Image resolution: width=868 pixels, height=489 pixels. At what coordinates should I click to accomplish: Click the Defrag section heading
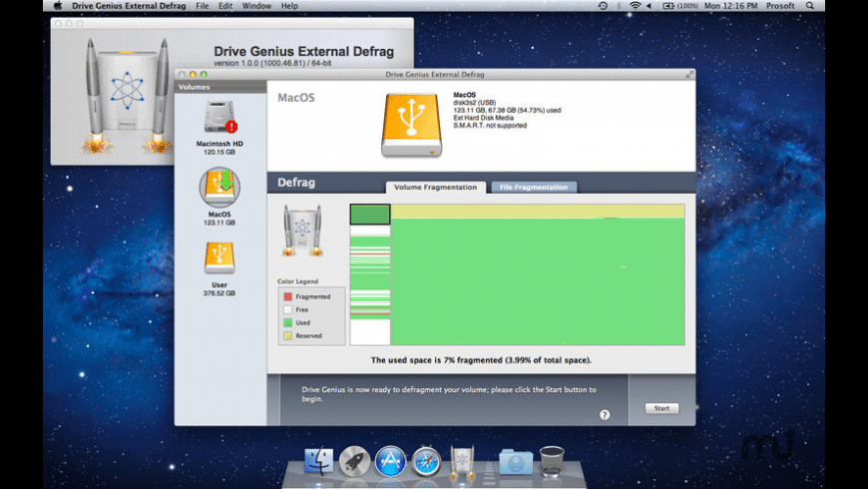[x=296, y=183]
